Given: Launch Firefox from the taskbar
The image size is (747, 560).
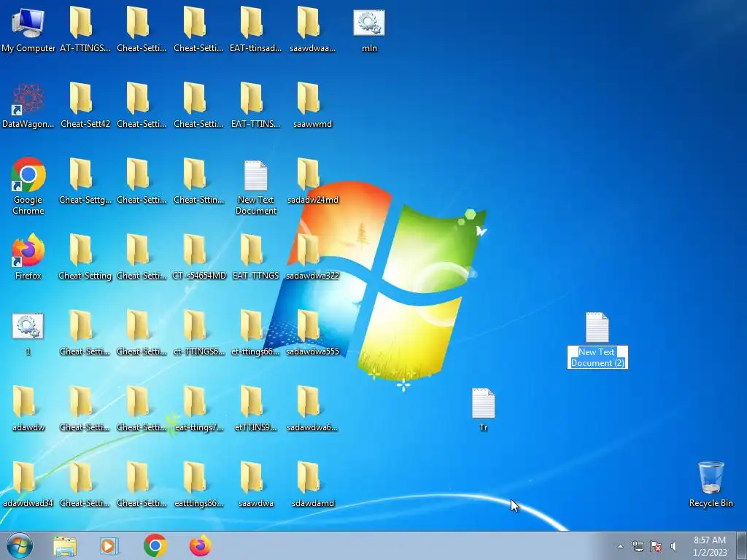Looking at the screenshot, I should (x=200, y=545).
